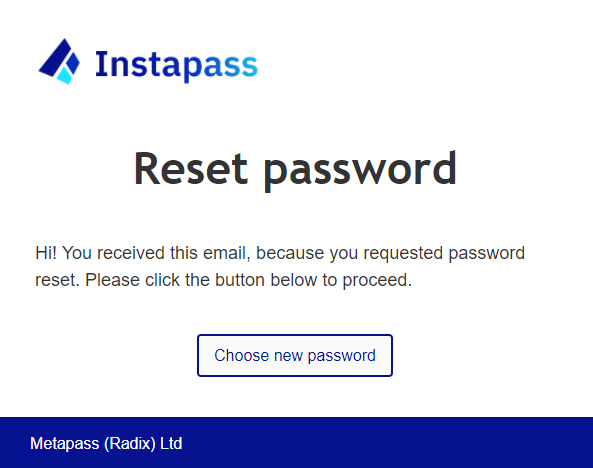The width and height of the screenshot is (593, 468).
Task: Click the word Reset in the heading
Action: [191, 168]
